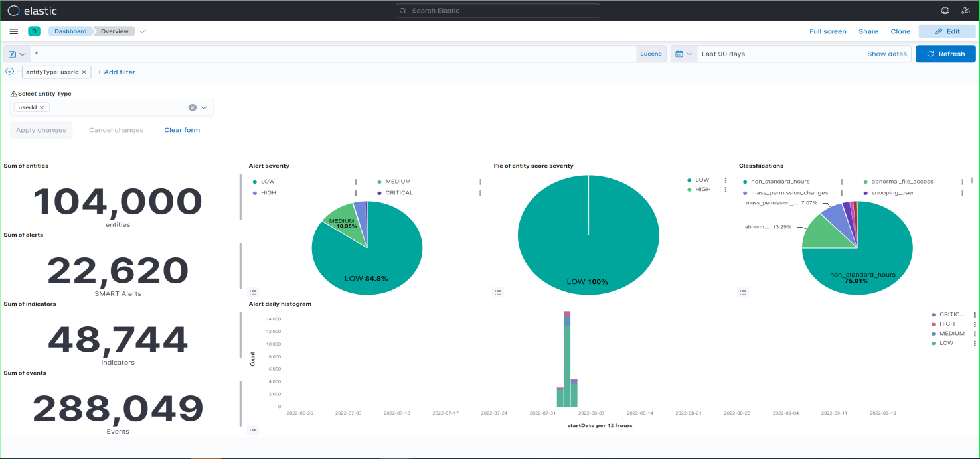The width and height of the screenshot is (980, 459).
Task: Expand the time range dropdown next to calendar
Action: pos(691,54)
